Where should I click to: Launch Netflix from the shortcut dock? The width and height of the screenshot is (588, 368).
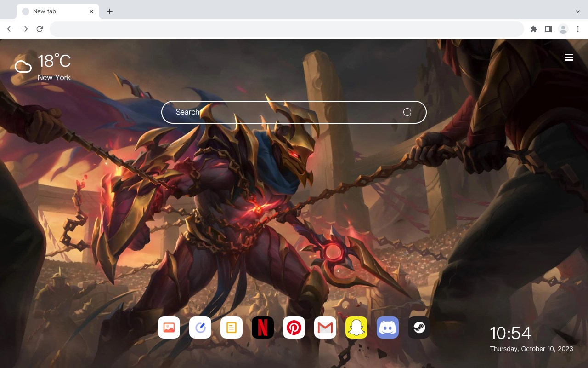(x=263, y=328)
